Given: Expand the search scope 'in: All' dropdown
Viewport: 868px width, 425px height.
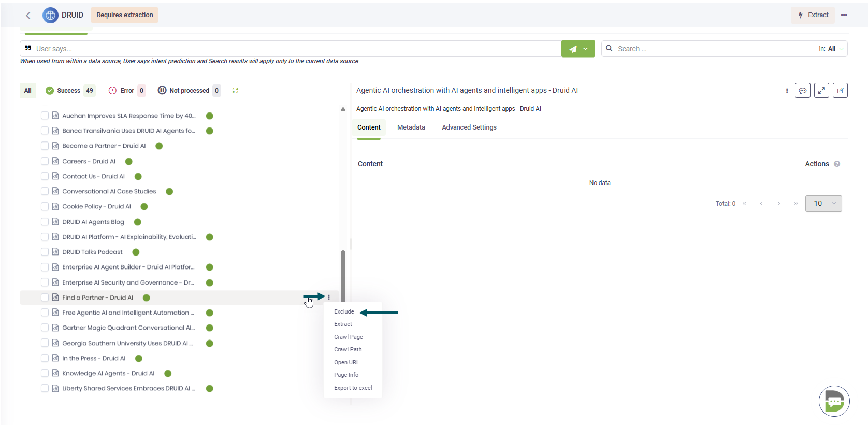Looking at the screenshot, I should pyautogui.click(x=832, y=49).
